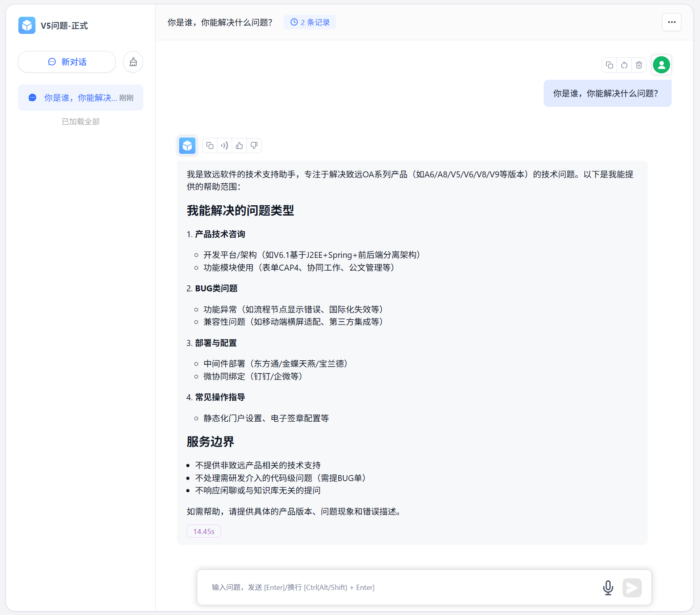The width and height of the screenshot is (700, 615).
Task: Click the BUG类问题 list item
Action: pyautogui.click(x=217, y=288)
